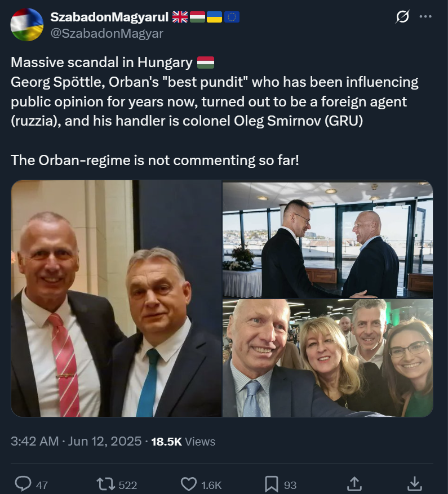448x494 pixels.
Task: Open the SzabadonMagyarul profile avatar
Action: [x=27, y=25]
